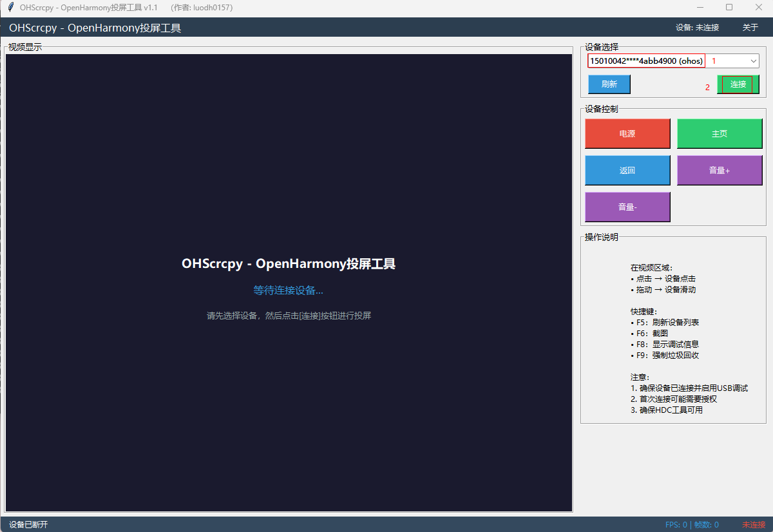This screenshot has width=773, height=532.
Task: Click the 拖动 → 设备滑动 help line
Action: click(663, 290)
